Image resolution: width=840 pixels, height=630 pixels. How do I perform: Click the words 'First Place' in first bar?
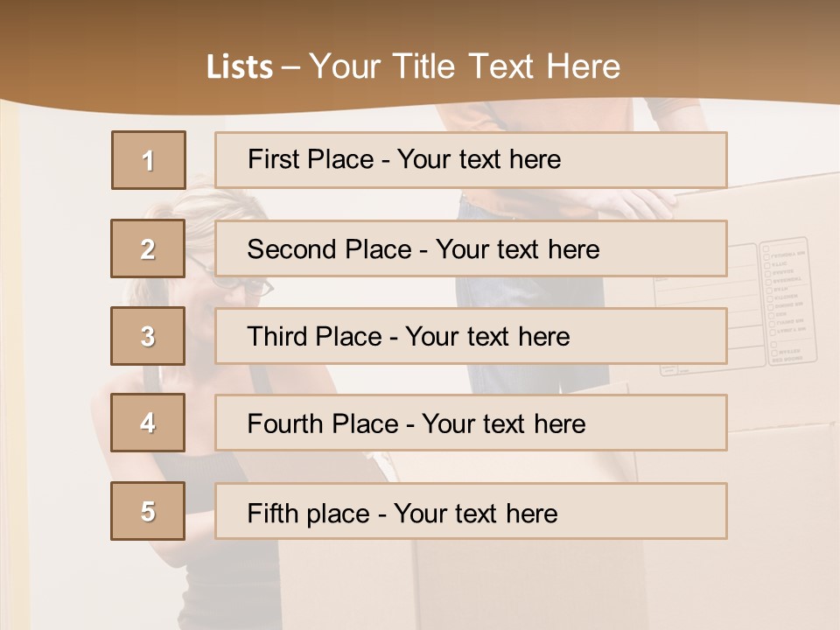pos(311,159)
